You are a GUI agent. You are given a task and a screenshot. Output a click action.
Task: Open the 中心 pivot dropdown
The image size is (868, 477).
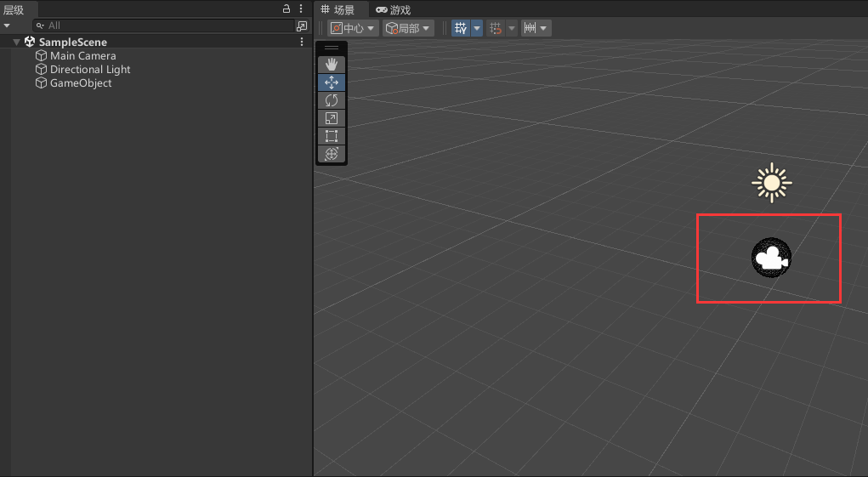pos(353,28)
